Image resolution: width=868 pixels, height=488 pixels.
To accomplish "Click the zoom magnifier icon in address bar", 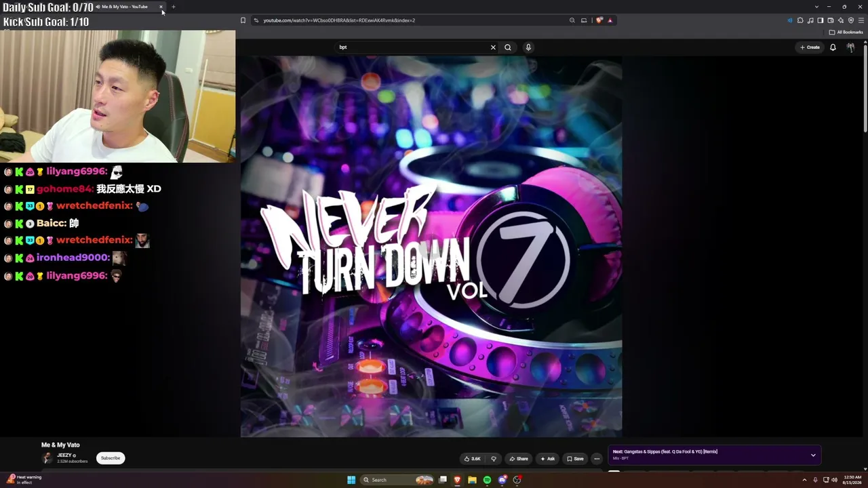I will tap(572, 20).
